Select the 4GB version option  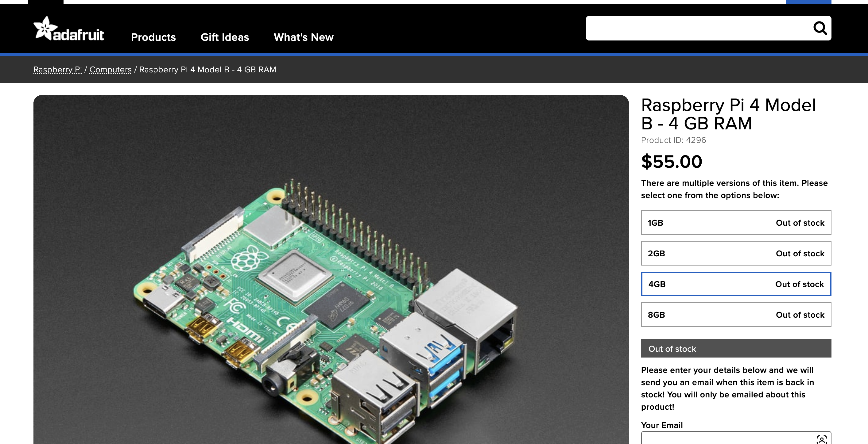736,284
